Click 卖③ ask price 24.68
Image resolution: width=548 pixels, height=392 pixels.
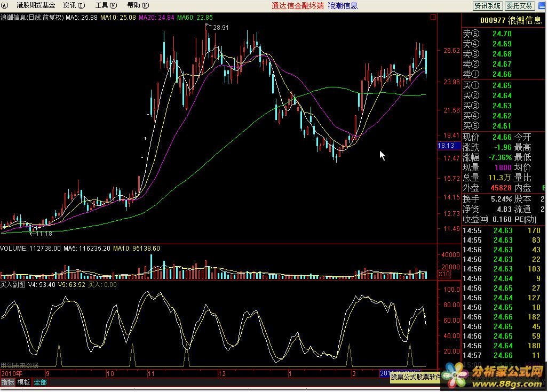(x=502, y=54)
